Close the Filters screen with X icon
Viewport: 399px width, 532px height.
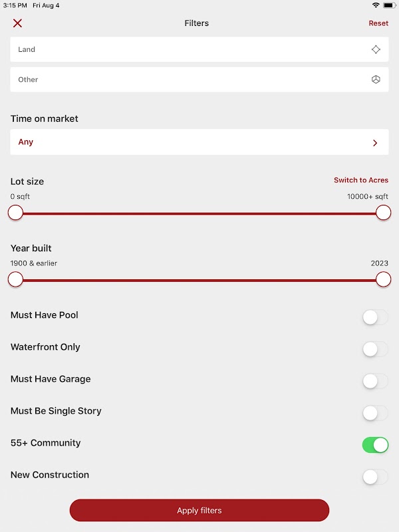[x=17, y=23]
